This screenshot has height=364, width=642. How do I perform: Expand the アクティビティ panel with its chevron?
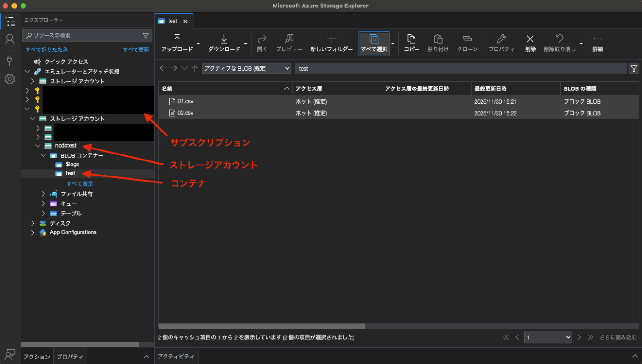pyautogui.click(x=635, y=357)
